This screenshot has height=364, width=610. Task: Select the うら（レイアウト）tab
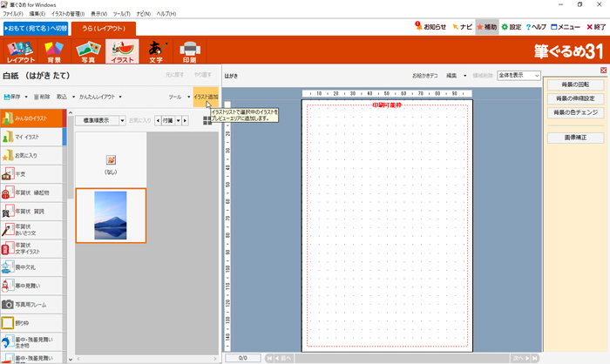click(102, 28)
